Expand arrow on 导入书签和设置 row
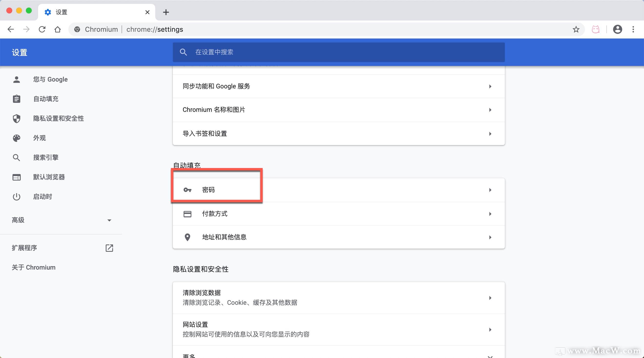Screen dimensions: 644x358 coord(490,134)
